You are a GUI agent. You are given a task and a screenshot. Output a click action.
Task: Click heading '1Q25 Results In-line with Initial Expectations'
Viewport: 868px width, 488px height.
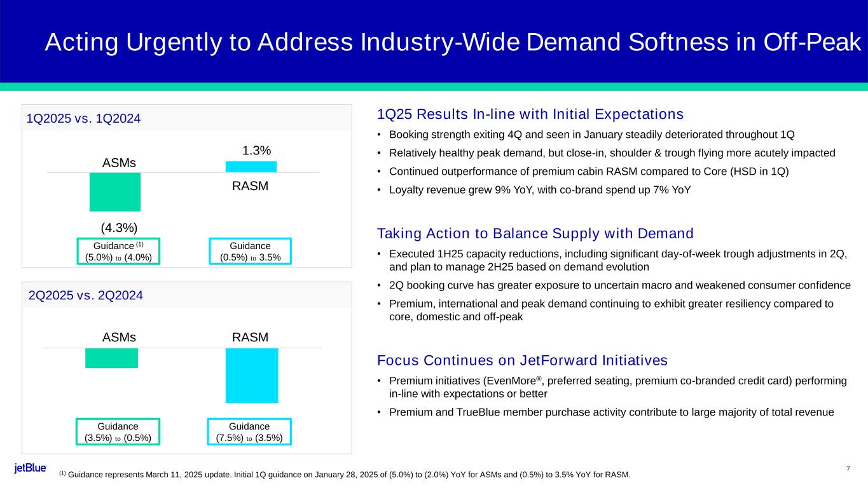click(x=530, y=114)
